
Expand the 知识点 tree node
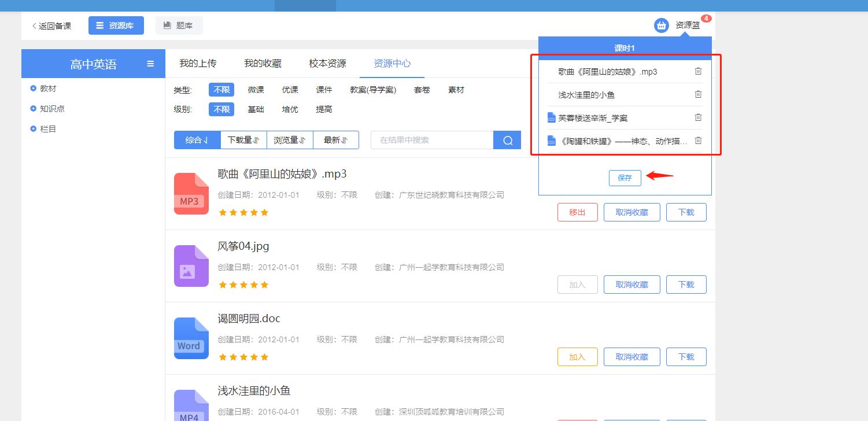[34, 109]
